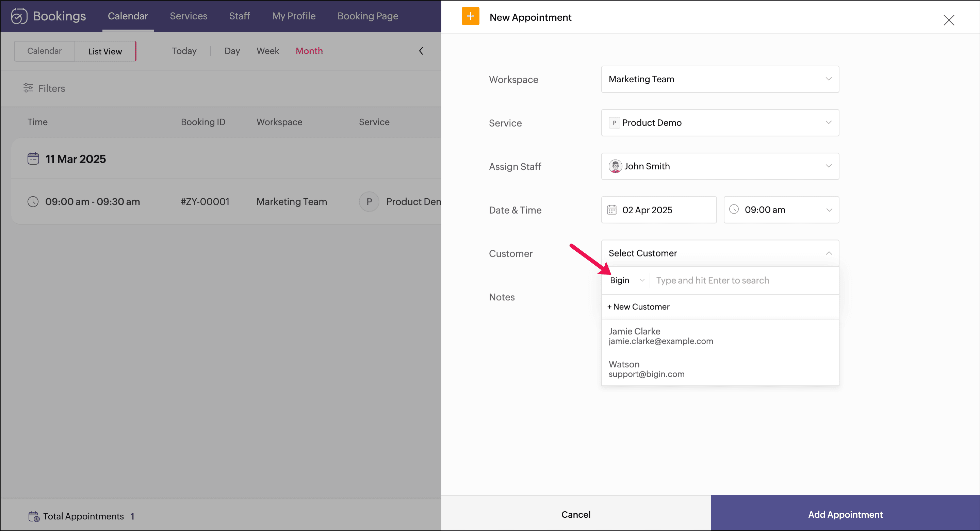Expand the Bigin source dropdown
This screenshot has height=531, width=980.
point(627,280)
